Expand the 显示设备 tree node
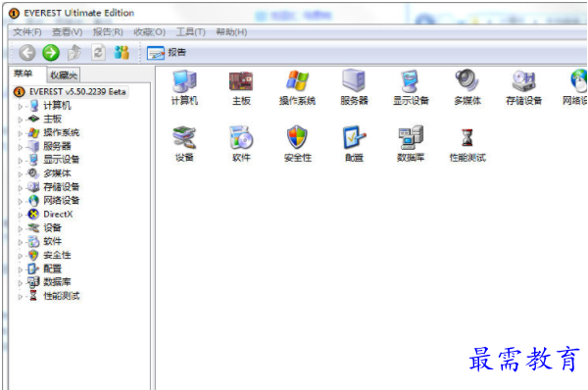This screenshot has height=390, width=588. point(20,161)
